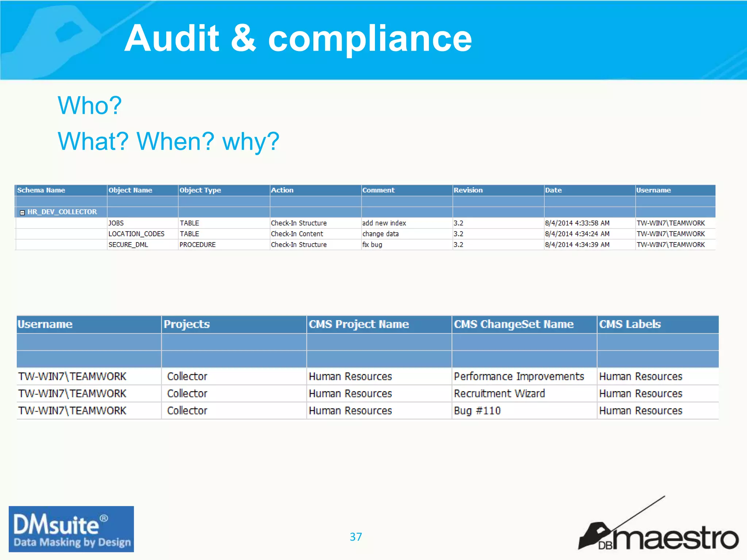The height and width of the screenshot is (560, 747).
Task: Click the page number 37
Action: coord(356,537)
